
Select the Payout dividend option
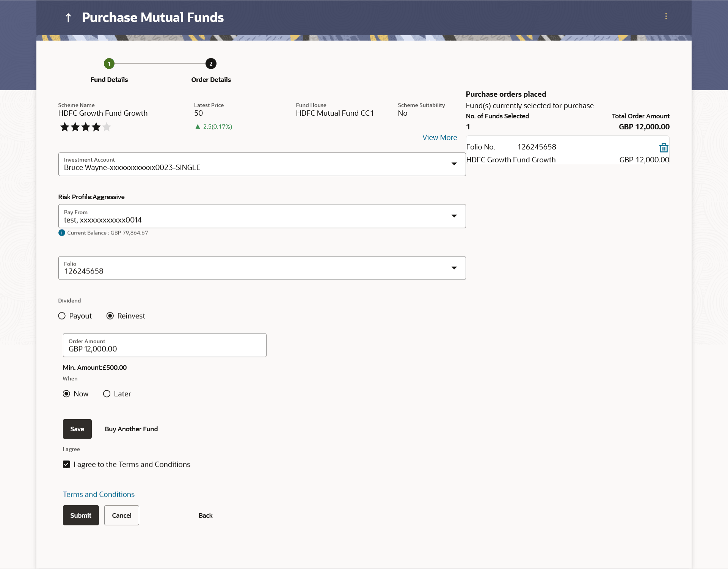pos(62,316)
